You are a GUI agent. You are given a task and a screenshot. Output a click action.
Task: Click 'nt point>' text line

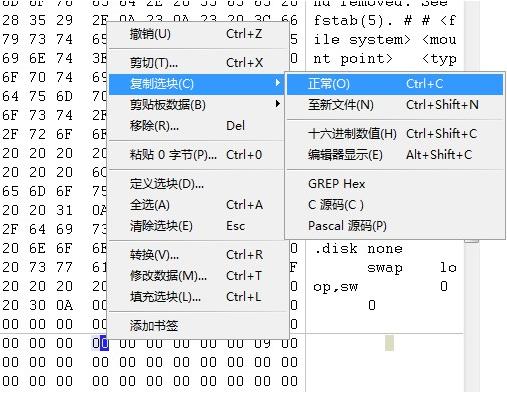pyautogui.click(x=353, y=59)
